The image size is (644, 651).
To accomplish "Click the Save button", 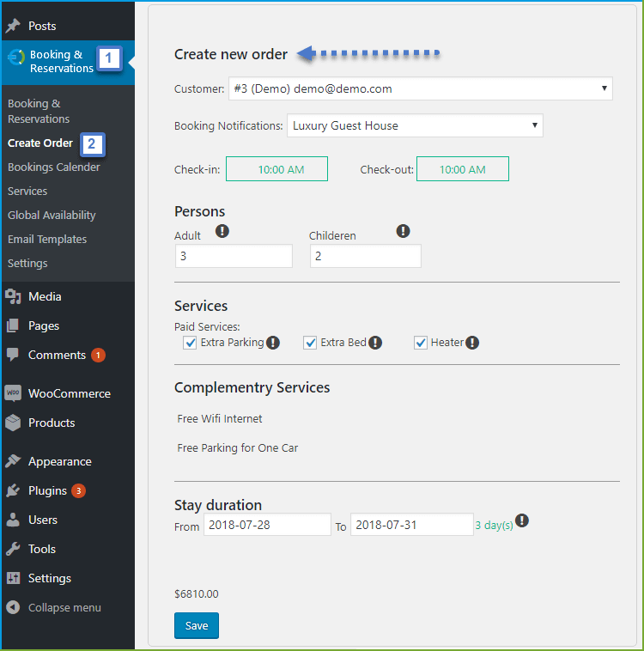I will 197,625.
